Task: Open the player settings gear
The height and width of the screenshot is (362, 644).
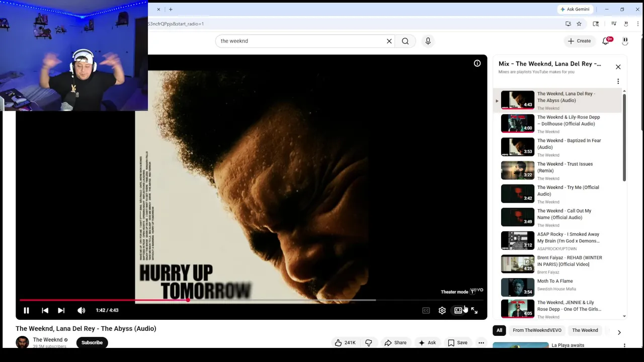Action: click(442, 310)
